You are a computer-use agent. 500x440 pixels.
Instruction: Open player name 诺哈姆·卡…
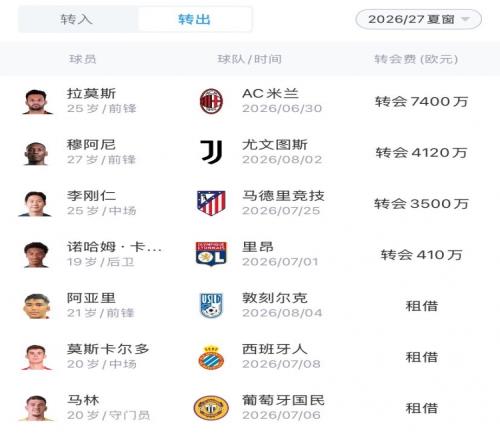tap(114, 247)
